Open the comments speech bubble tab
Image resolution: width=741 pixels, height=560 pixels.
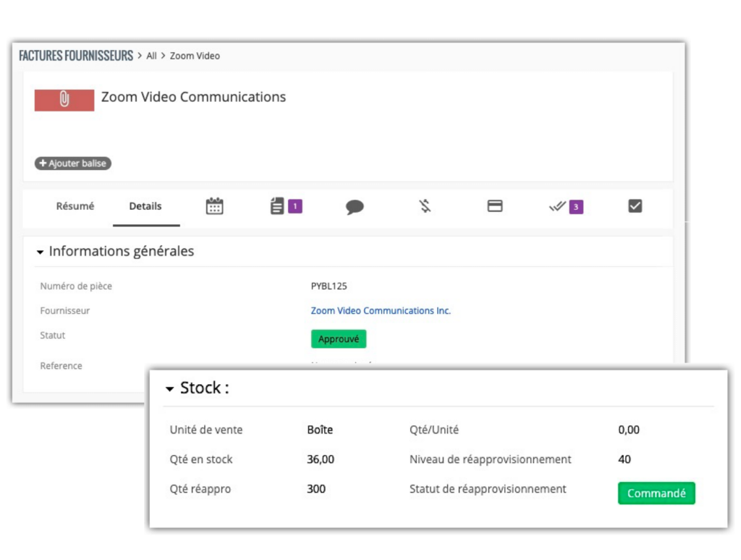(355, 207)
